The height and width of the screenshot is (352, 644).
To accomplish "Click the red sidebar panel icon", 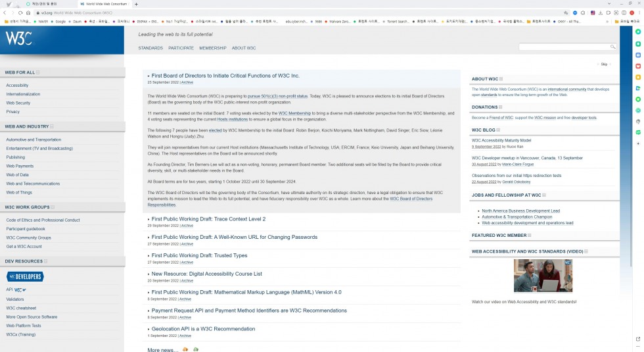I will [x=638, y=66].
